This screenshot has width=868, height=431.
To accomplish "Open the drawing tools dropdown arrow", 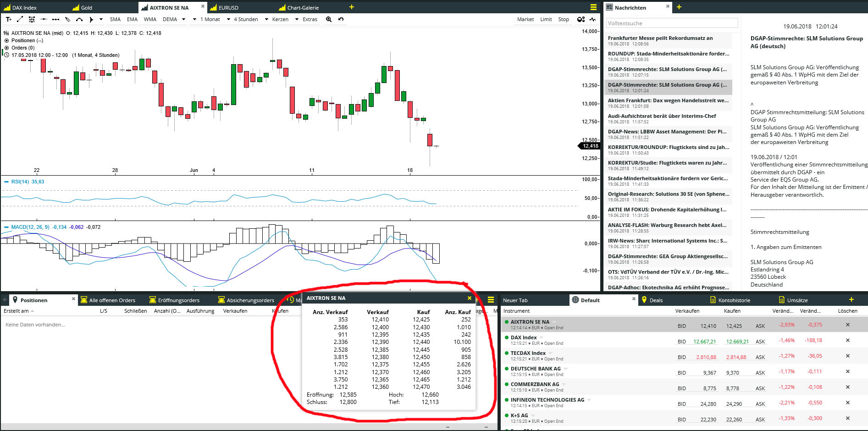I will coord(101,19).
